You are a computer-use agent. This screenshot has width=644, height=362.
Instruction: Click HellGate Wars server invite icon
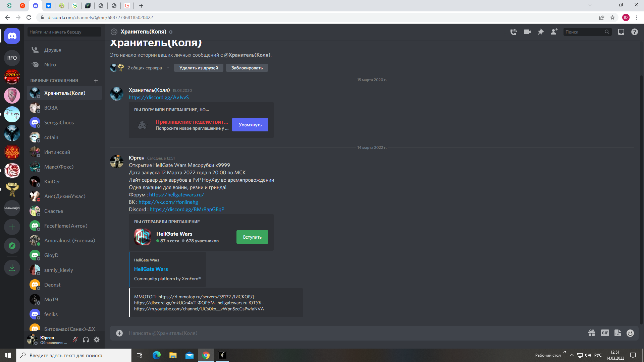[143, 237]
